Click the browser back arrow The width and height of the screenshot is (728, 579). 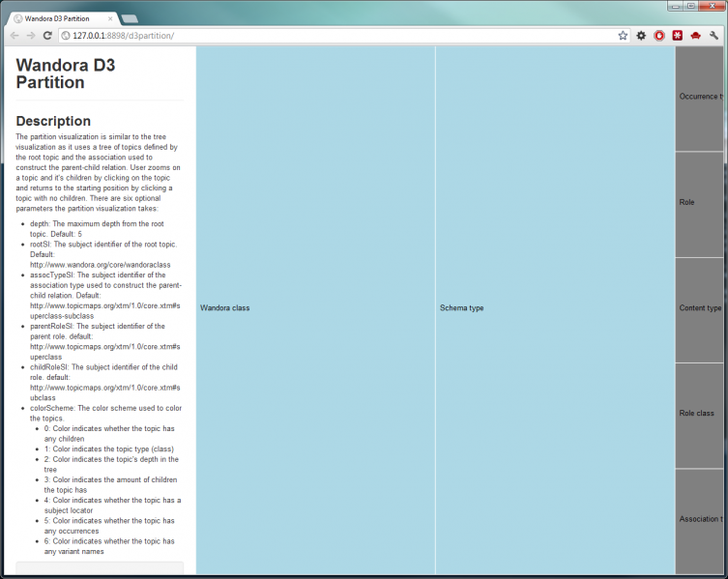point(15,36)
